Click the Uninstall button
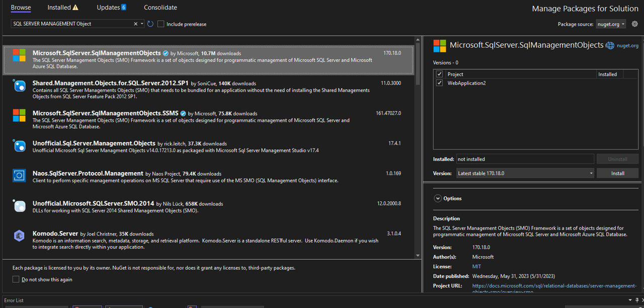 tap(617, 159)
